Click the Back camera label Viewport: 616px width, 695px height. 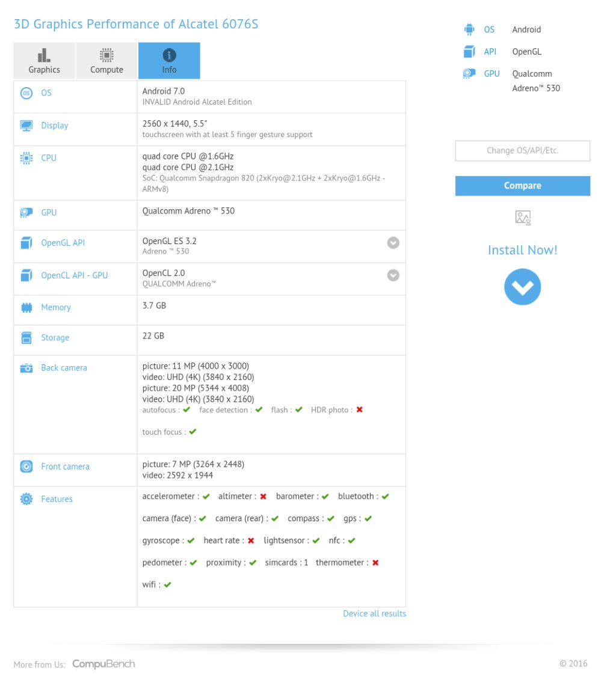[64, 368]
